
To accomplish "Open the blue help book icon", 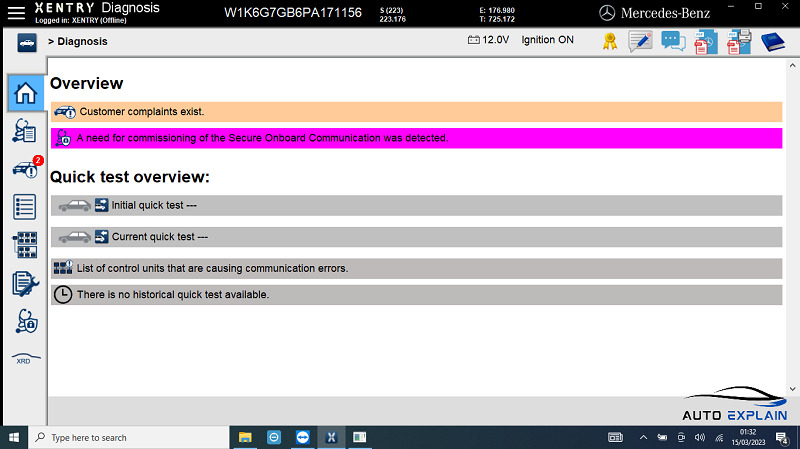I will [x=773, y=41].
